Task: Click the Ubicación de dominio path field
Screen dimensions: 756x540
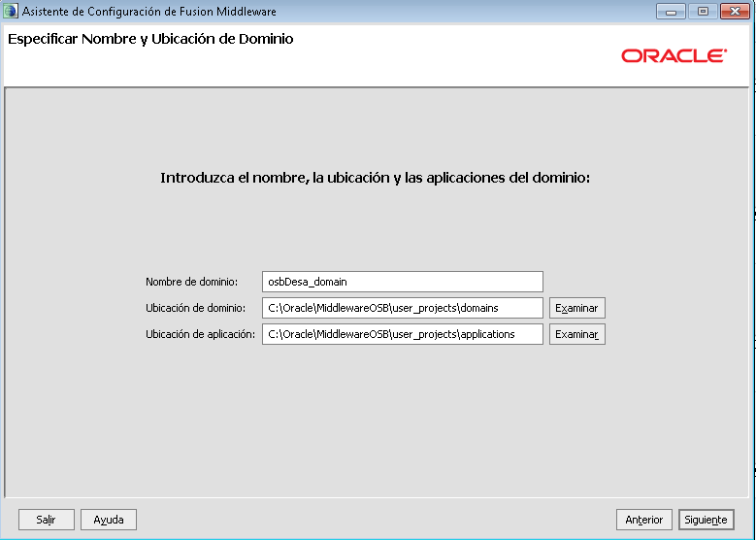Action: tap(403, 308)
